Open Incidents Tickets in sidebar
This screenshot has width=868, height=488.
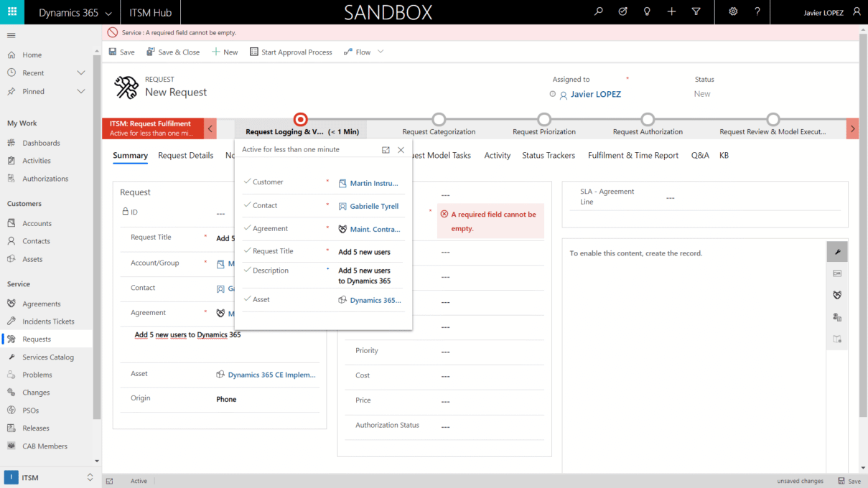48,322
